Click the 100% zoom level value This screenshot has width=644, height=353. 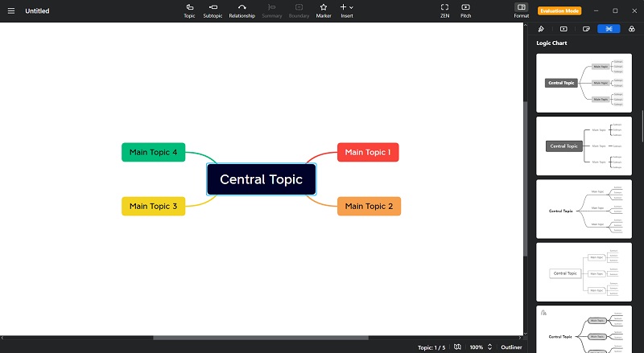[476, 347]
